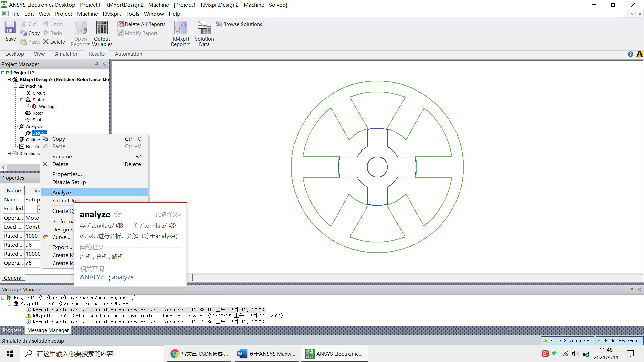Delete All Reports
Viewport: 644px width, 362px height.
click(141, 24)
